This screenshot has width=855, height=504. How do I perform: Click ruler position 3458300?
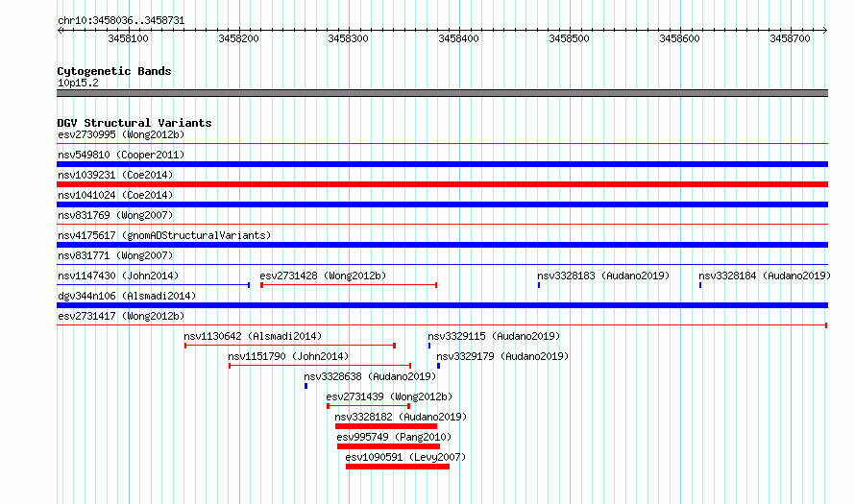[348, 38]
